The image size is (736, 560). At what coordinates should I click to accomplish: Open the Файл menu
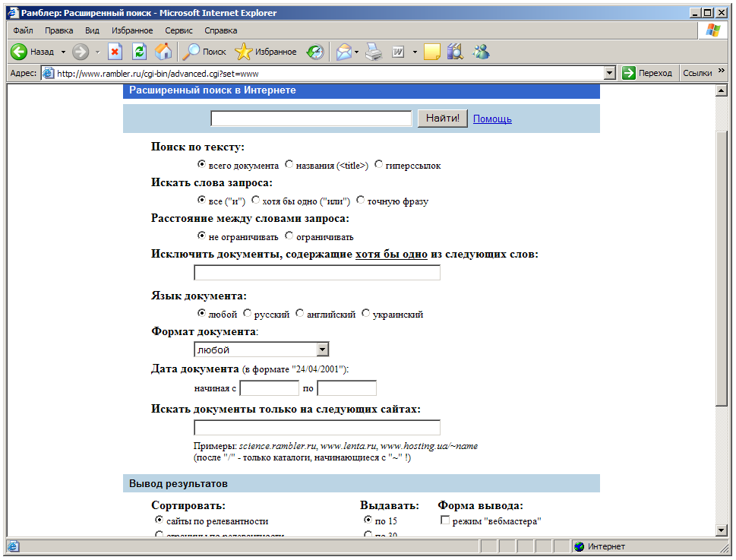pos(23,30)
